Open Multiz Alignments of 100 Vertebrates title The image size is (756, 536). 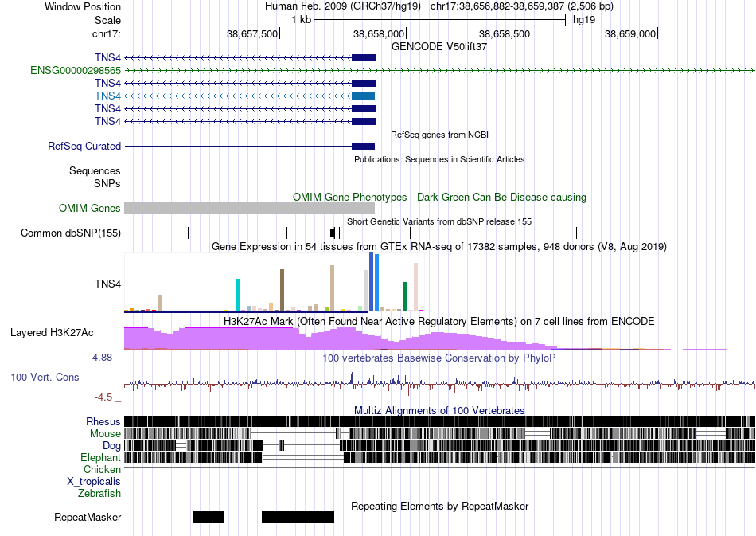pos(439,411)
